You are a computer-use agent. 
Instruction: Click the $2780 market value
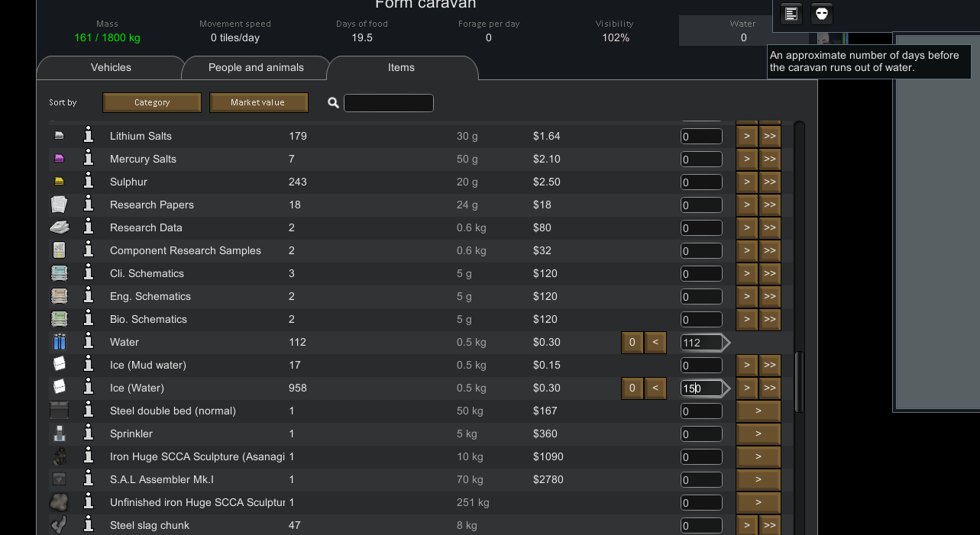click(548, 479)
